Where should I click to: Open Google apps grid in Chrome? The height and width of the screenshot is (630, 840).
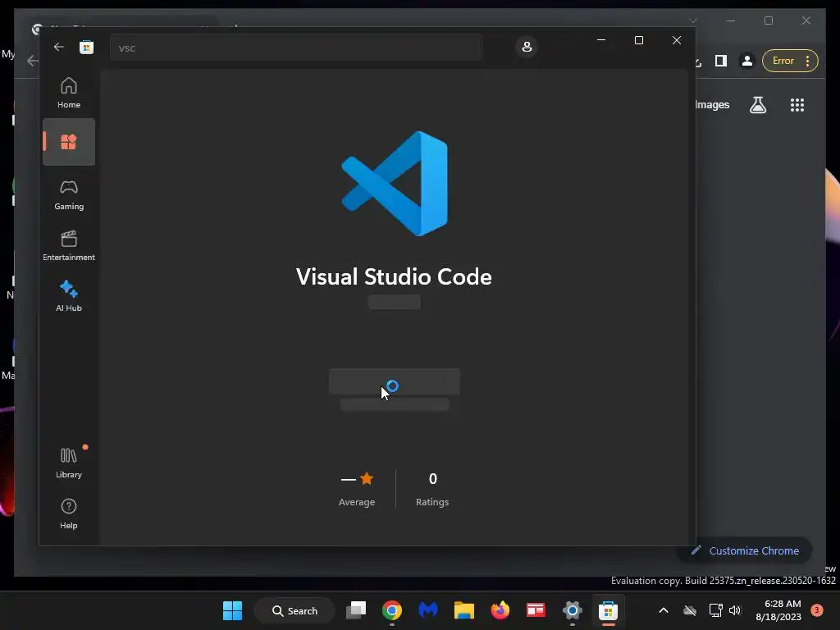point(797,105)
